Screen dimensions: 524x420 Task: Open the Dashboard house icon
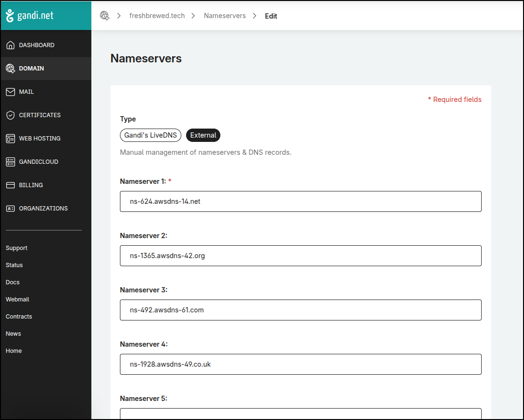(10, 45)
